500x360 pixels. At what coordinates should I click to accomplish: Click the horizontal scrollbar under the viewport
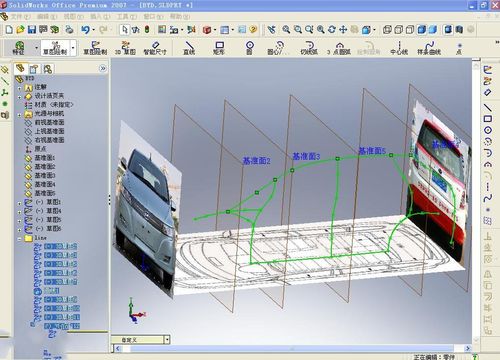(x=292, y=348)
